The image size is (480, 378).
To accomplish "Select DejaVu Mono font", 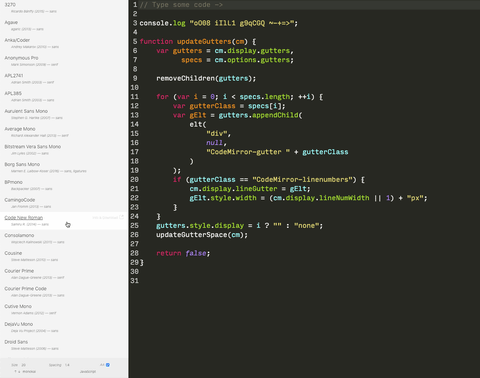I will (19, 324).
